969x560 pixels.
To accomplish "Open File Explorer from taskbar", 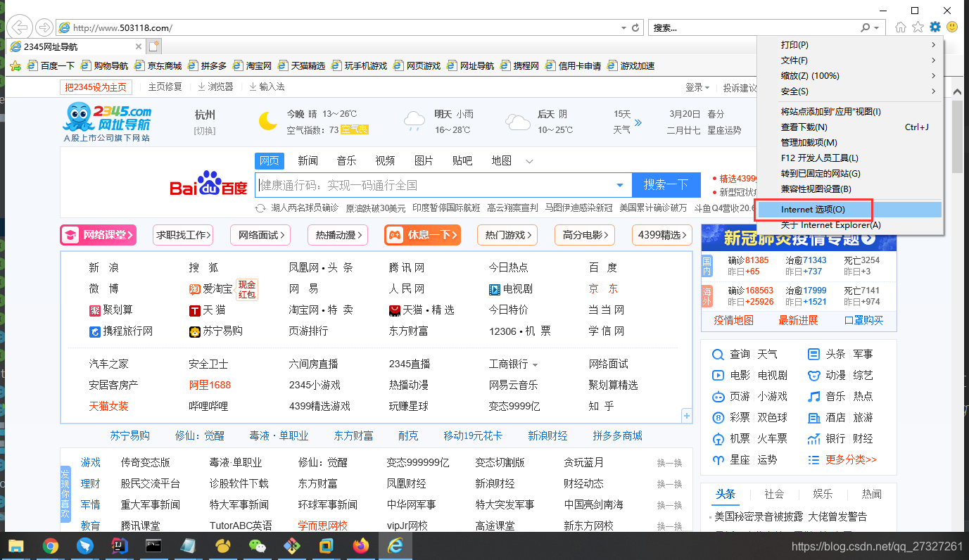I will point(15,545).
